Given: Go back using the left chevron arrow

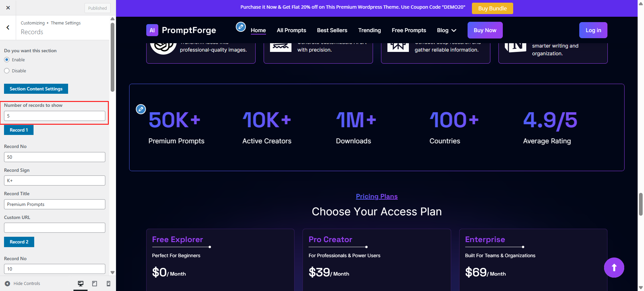Looking at the screenshot, I should coord(8,27).
